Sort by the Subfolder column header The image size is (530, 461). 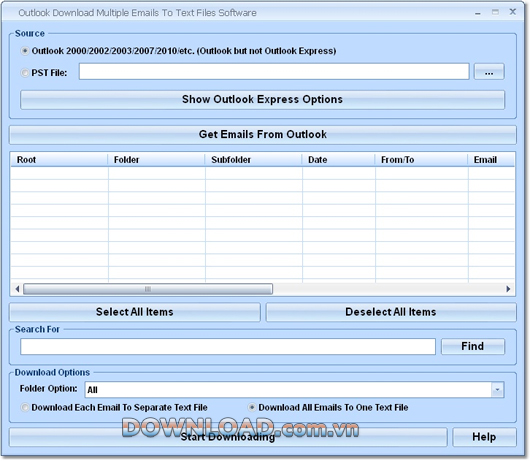(x=253, y=160)
